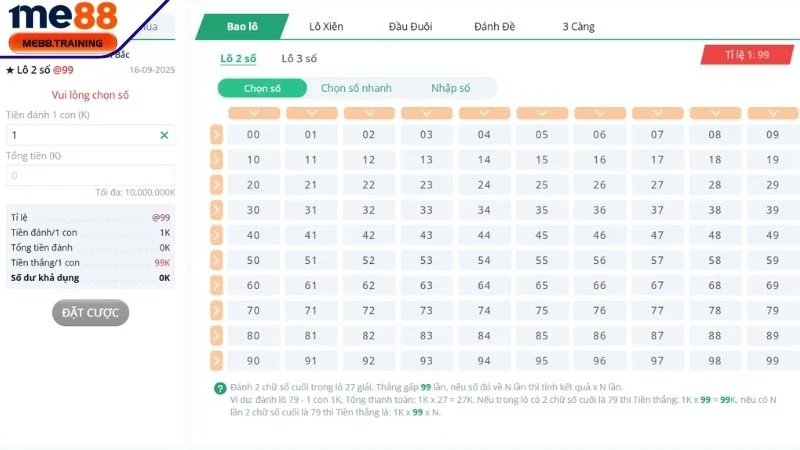Click the row arrow beside number 50
This screenshot has height=450, width=800.
(216, 260)
